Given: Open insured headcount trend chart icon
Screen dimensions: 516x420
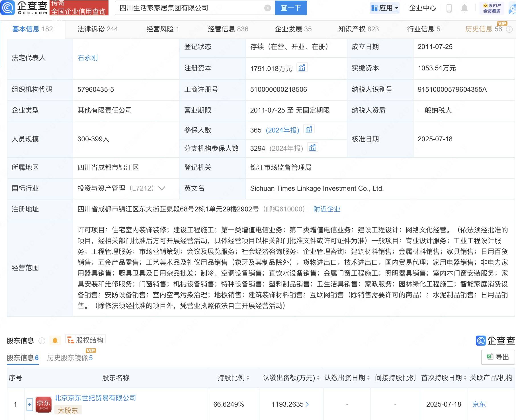Looking at the screenshot, I should pos(309,130).
